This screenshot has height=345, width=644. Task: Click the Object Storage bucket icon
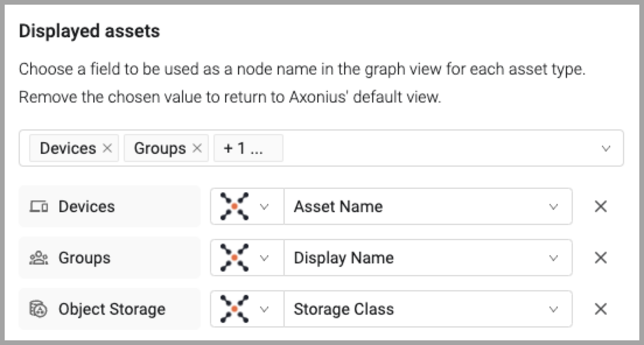tap(38, 309)
